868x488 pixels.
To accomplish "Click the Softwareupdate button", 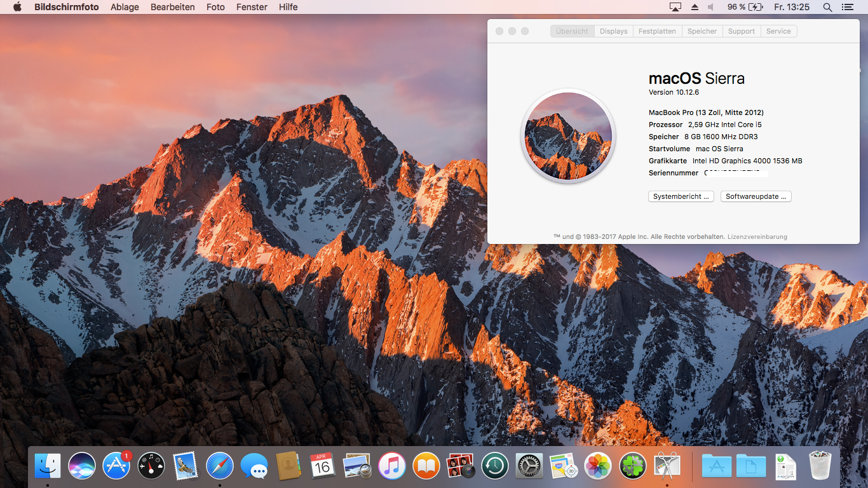I will point(756,196).
